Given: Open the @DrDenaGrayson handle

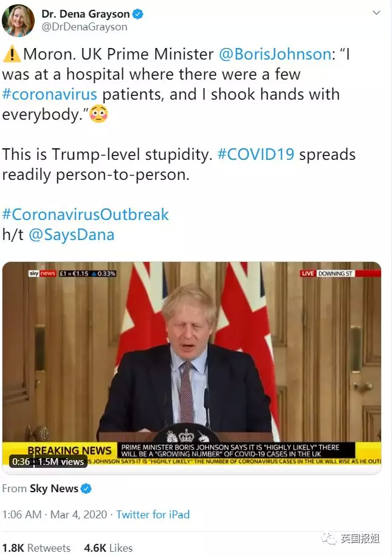Looking at the screenshot, I should click(84, 27).
